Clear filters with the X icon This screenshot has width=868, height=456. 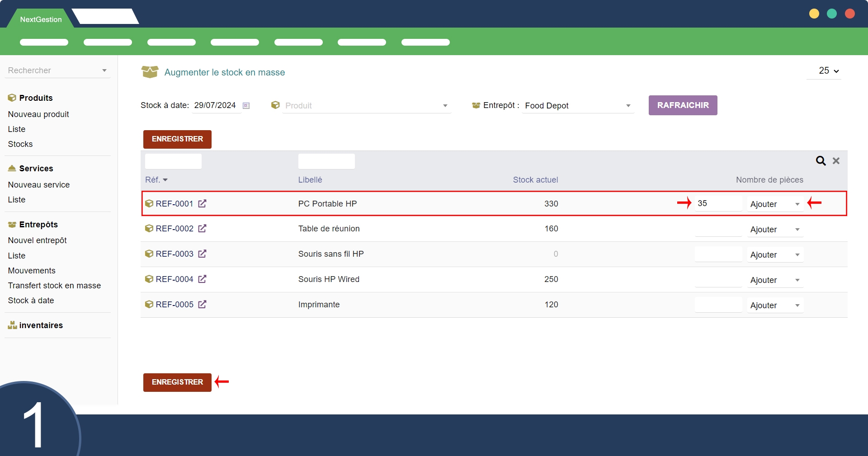[x=836, y=161]
